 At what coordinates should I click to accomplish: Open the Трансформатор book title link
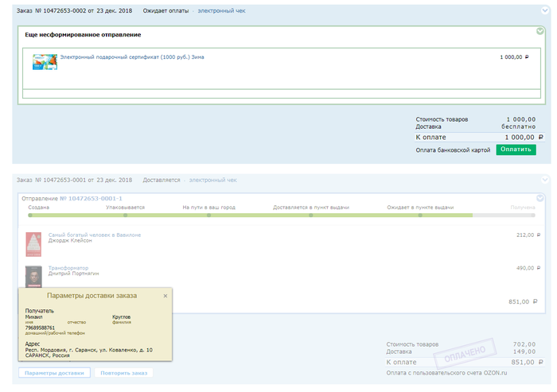68,268
